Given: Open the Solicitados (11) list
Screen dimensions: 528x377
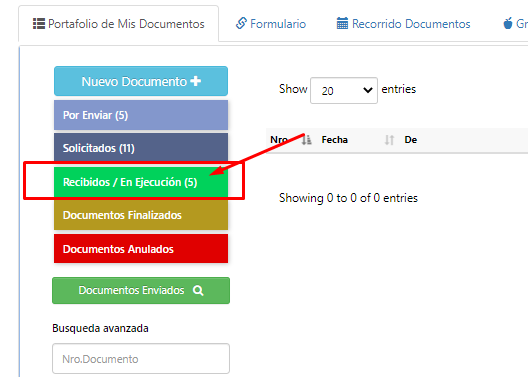Looking at the screenshot, I should coord(141,148).
